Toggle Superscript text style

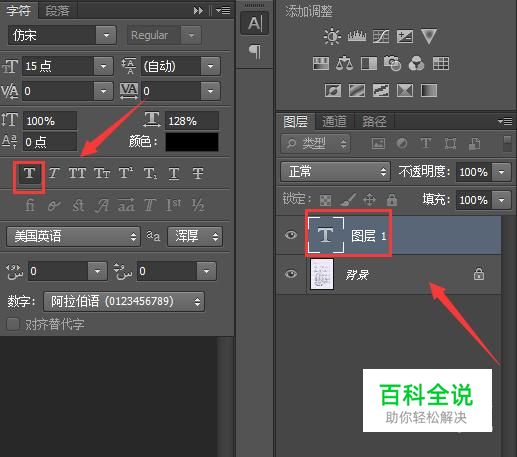click(126, 173)
